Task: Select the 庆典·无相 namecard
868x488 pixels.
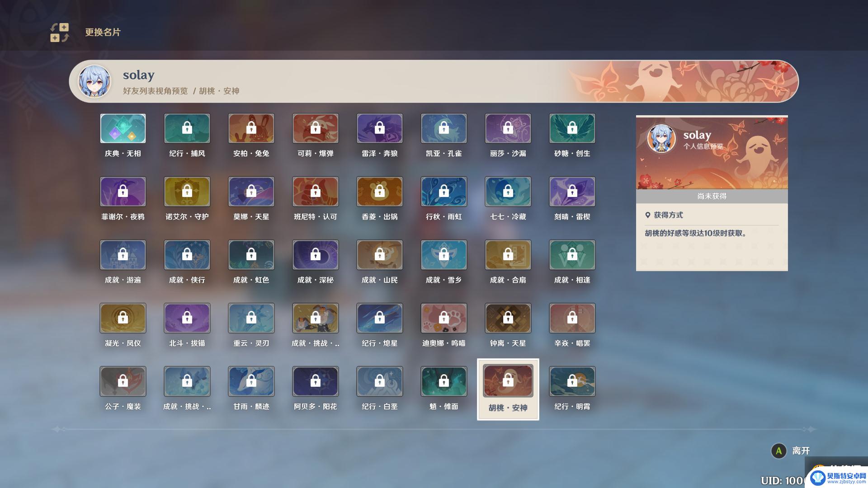Action: pyautogui.click(x=123, y=128)
